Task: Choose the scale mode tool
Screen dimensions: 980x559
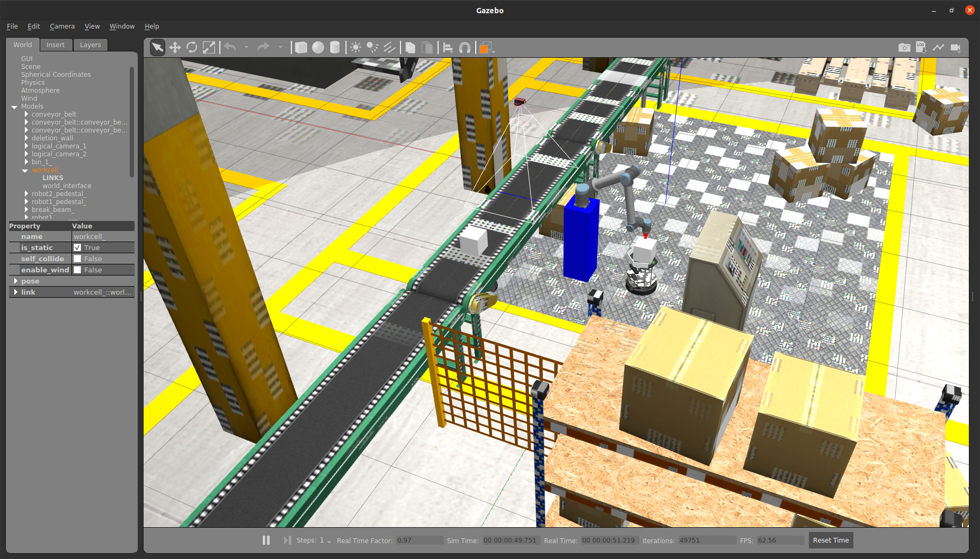Action: pos(209,48)
